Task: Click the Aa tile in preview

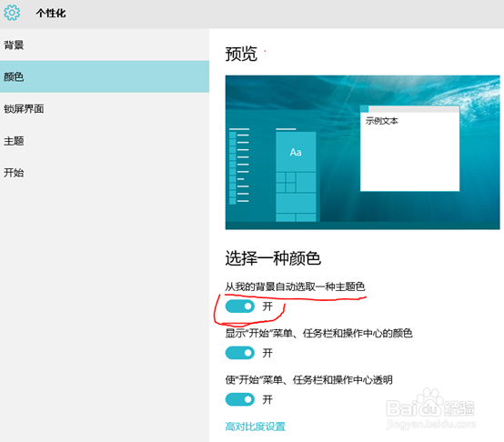Action: coord(296,152)
